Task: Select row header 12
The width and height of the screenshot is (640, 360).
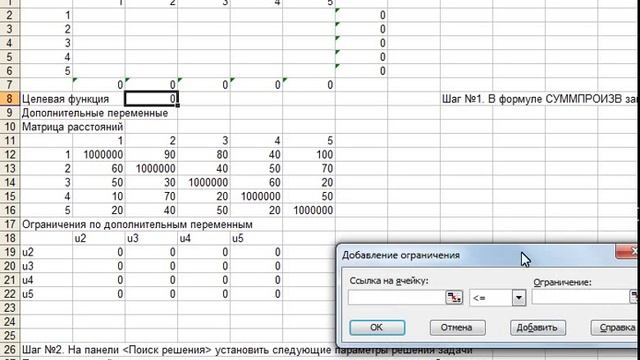Action: pos(10,155)
